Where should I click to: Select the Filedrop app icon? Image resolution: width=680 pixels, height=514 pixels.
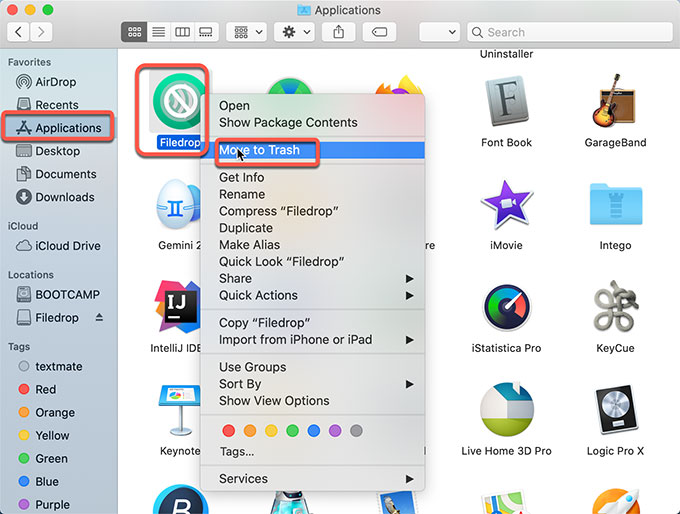pyautogui.click(x=179, y=102)
